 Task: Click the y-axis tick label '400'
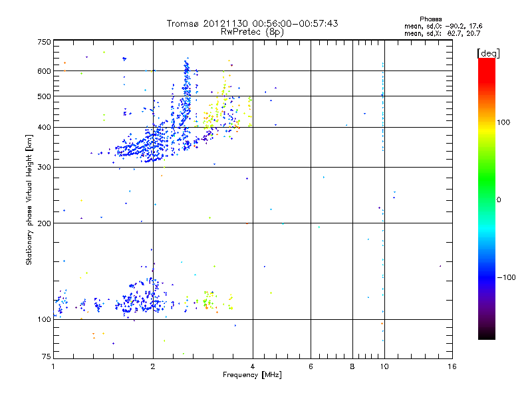click(x=44, y=127)
